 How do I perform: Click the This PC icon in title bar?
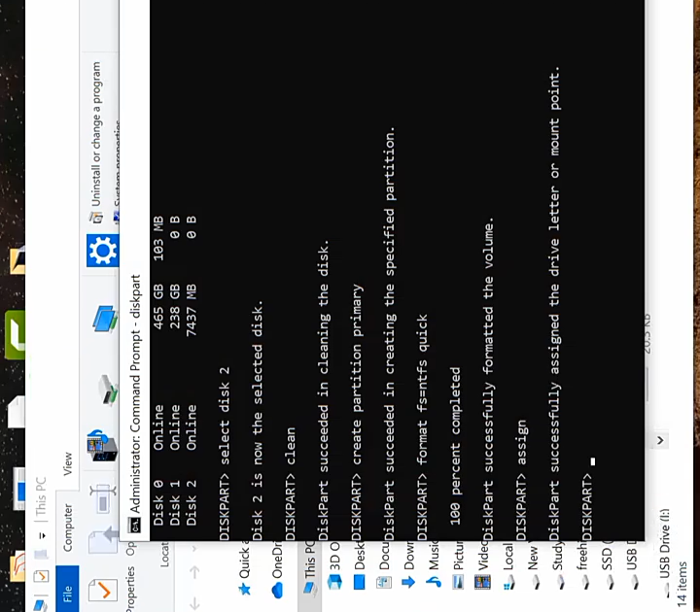pos(41,605)
